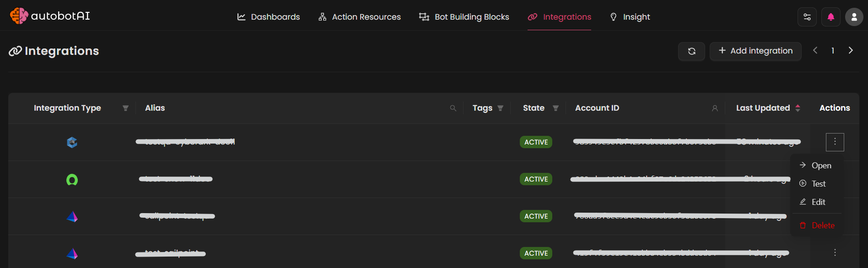The image size is (868, 268).
Task: Open the Integration Type filter dropdown
Action: pos(125,108)
